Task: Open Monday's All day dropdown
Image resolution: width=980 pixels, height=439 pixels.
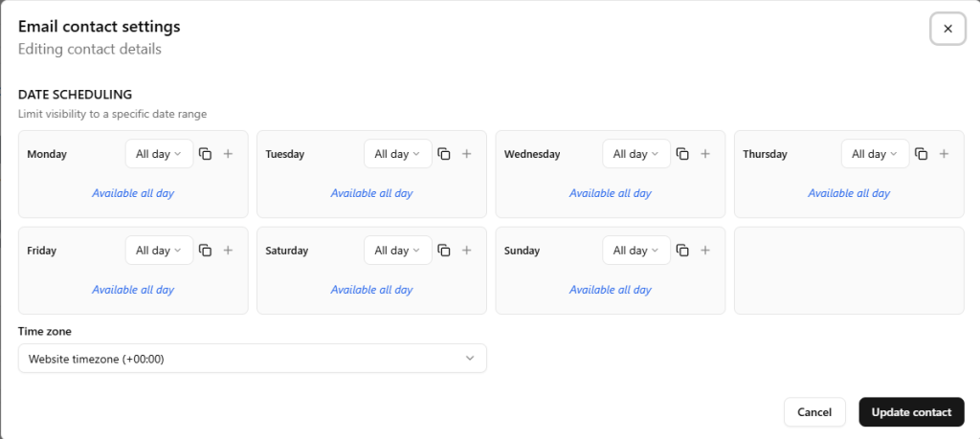Action: click(x=159, y=154)
